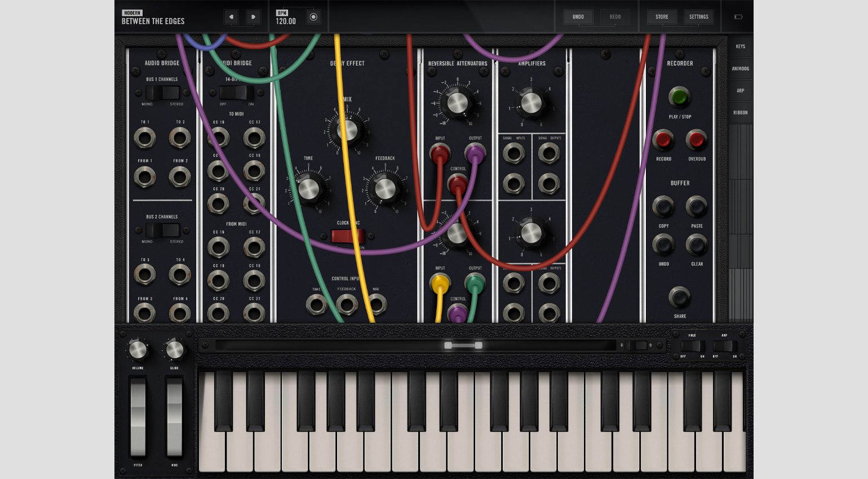The width and height of the screenshot is (868, 479).
Task: Select the FROM MIDI CC 17 jack
Action: (x=254, y=247)
